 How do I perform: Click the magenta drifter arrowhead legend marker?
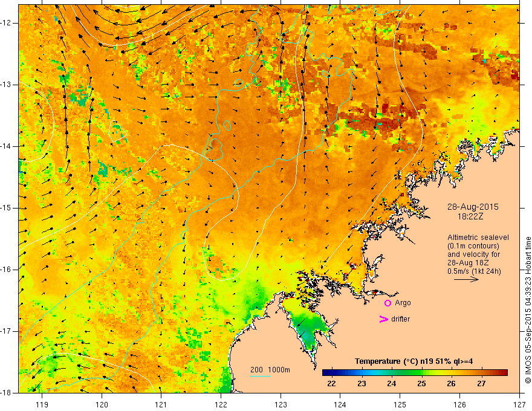point(384,319)
